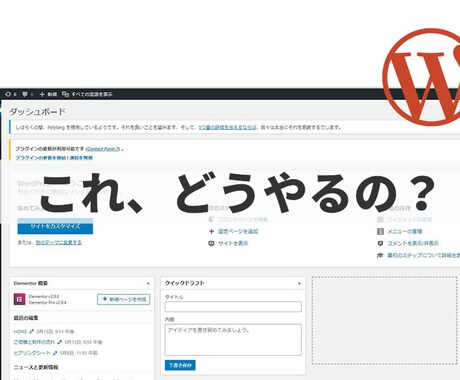Collapse the クイックドラフト panel arrow
Screen dimensions: 460x380
tap(299, 283)
